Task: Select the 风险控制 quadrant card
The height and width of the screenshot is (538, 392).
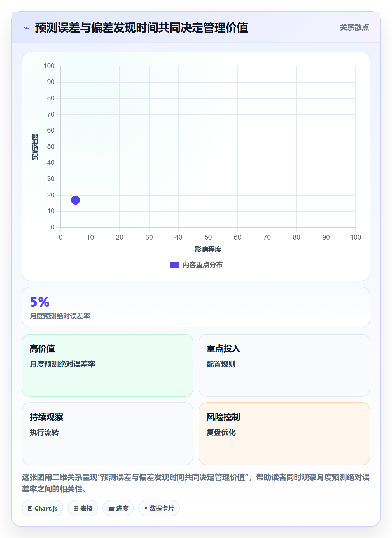Action: [x=284, y=434]
